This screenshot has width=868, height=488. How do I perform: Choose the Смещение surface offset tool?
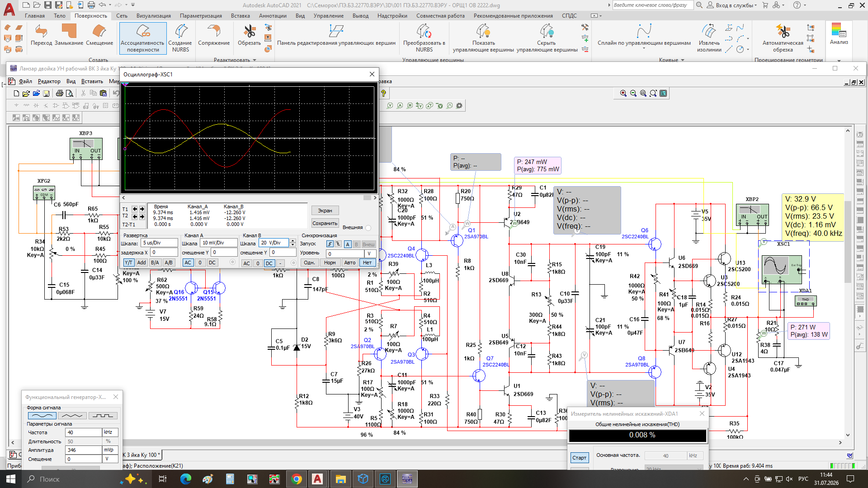pos(99,35)
